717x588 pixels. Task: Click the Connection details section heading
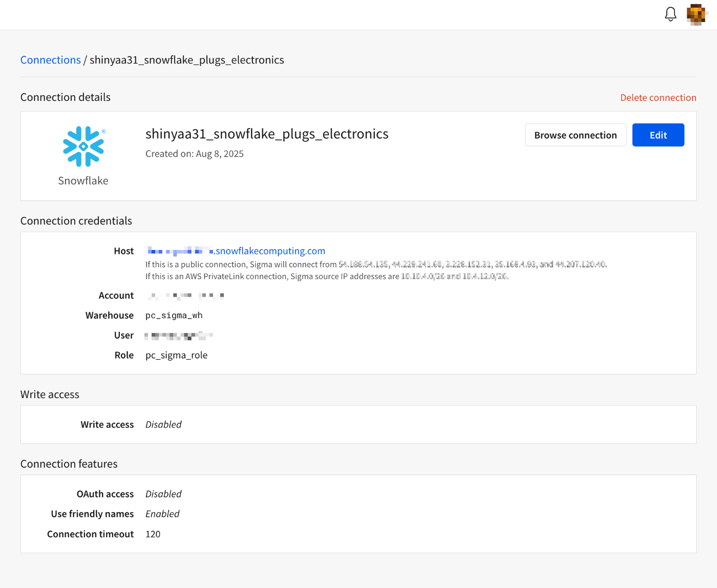click(66, 97)
